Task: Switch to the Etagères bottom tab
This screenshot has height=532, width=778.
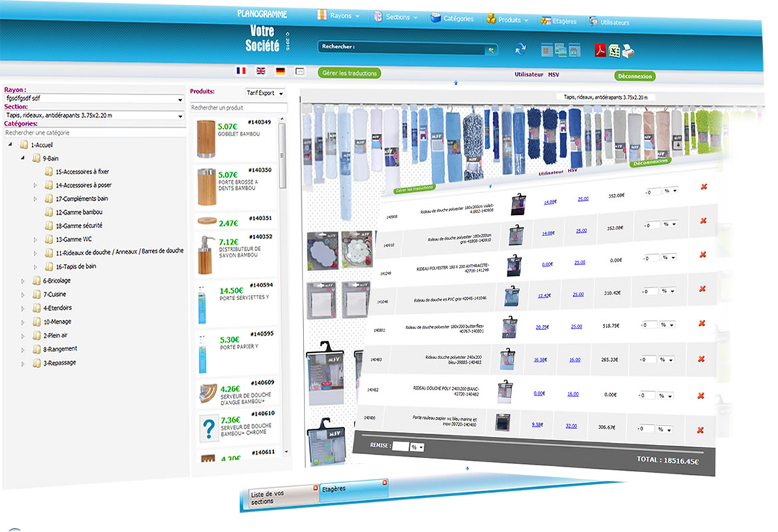Action: pos(352,489)
